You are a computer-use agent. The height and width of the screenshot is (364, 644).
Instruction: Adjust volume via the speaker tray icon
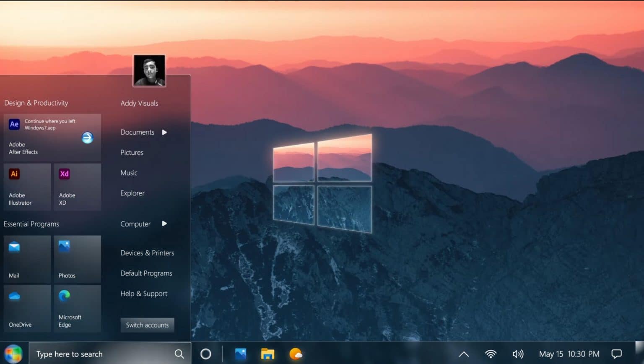coord(519,354)
